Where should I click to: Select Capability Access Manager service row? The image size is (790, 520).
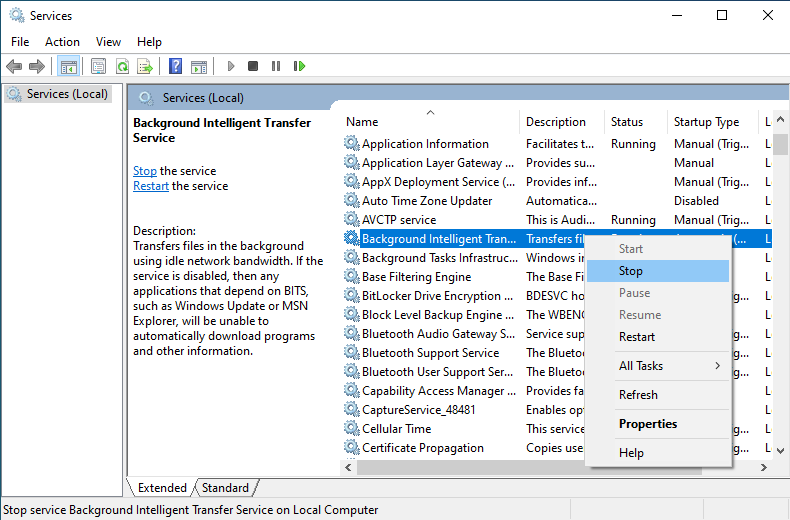pyautogui.click(x=464, y=391)
